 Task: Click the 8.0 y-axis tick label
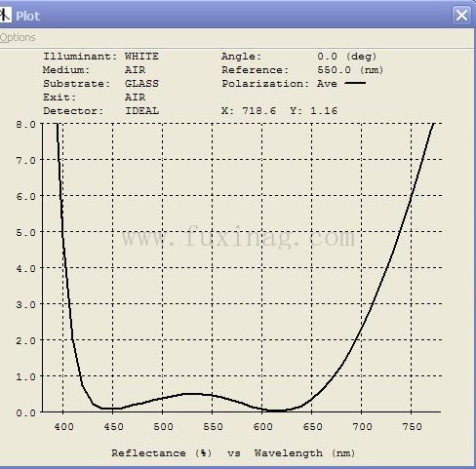tap(26, 124)
